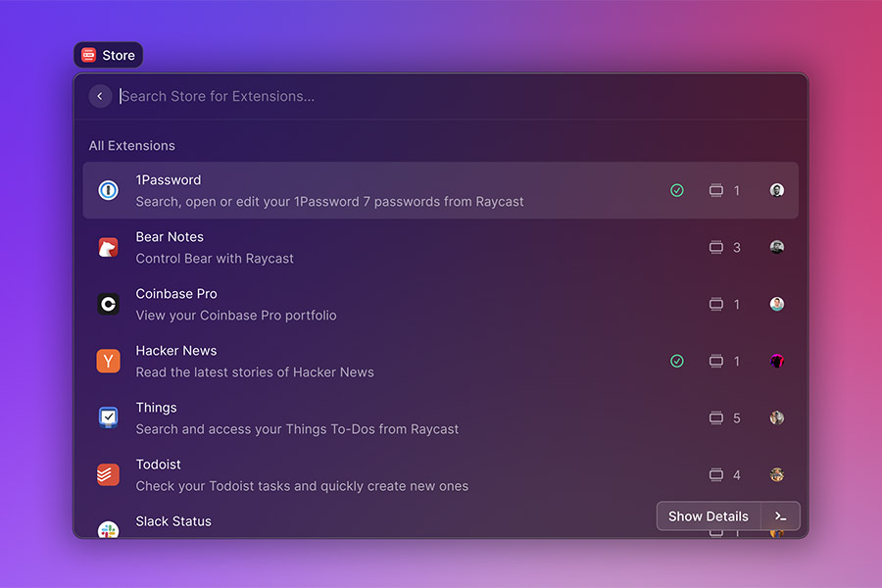Open the author avatar for Todoist
This screenshot has width=882, height=588.
tap(777, 474)
